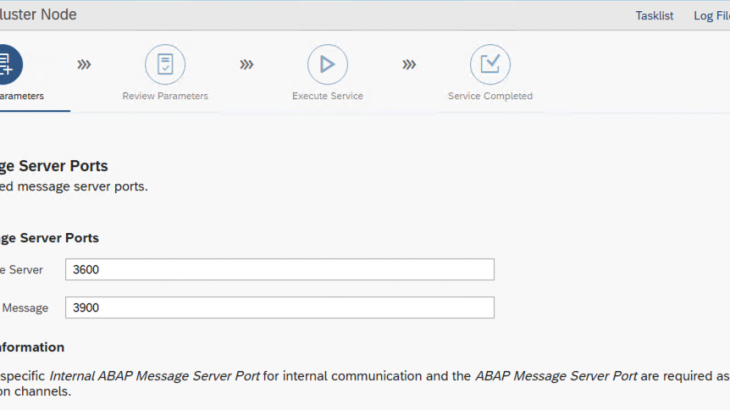
Task: Select the "Execute Service" step label
Action: pos(327,97)
